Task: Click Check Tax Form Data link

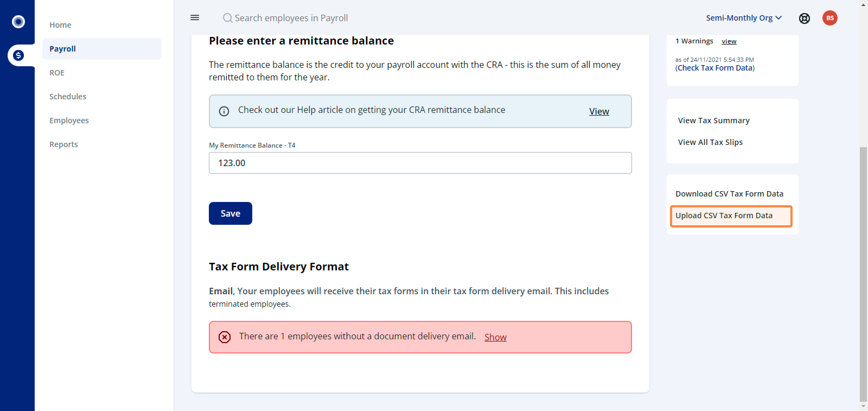Action: (x=715, y=68)
